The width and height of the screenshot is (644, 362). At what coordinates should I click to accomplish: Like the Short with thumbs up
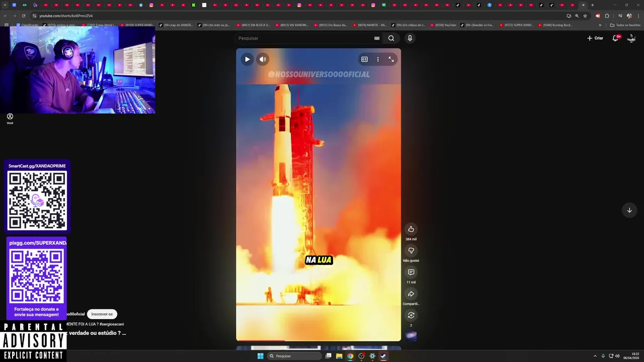tap(411, 229)
